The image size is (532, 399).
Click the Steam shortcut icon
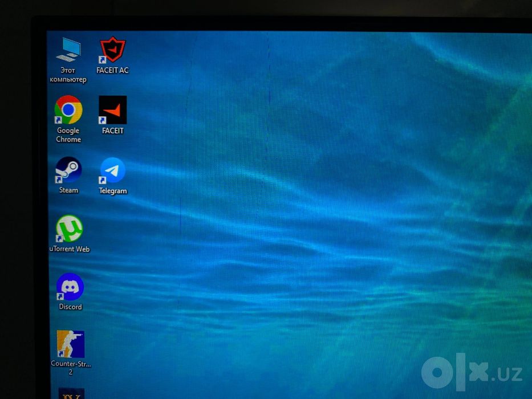tap(68, 170)
